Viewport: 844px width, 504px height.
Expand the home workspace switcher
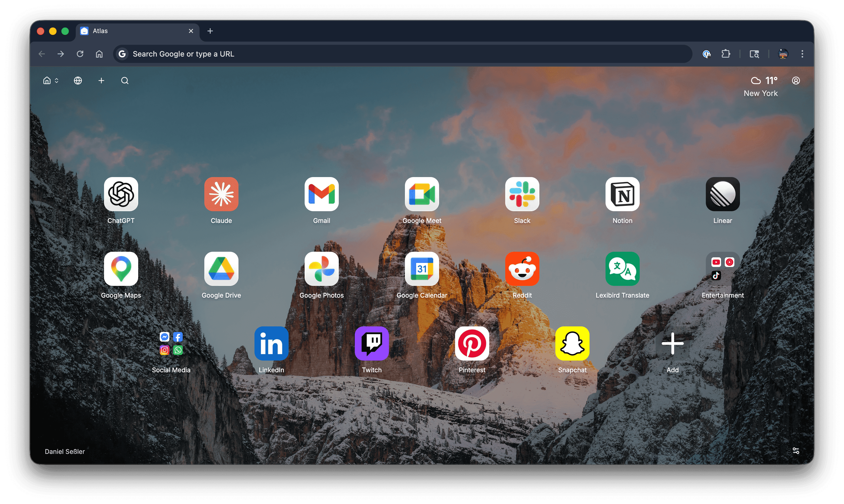point(51,81)
